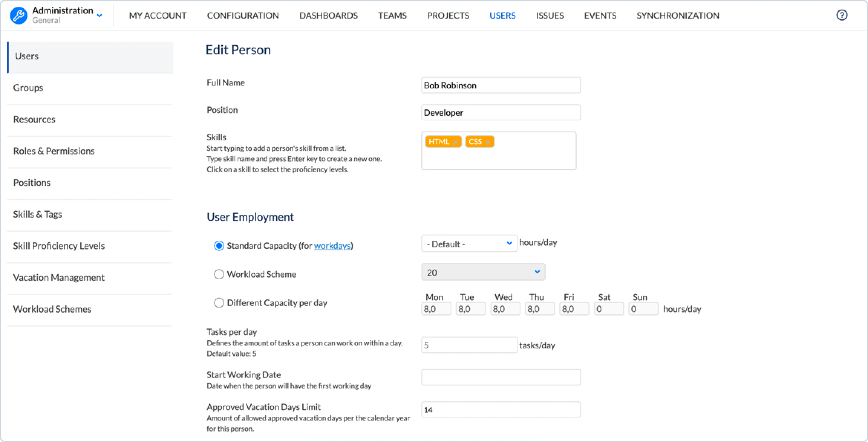
Task: Open Vacation Management in sidebar
Action: [x=59, y=277]
